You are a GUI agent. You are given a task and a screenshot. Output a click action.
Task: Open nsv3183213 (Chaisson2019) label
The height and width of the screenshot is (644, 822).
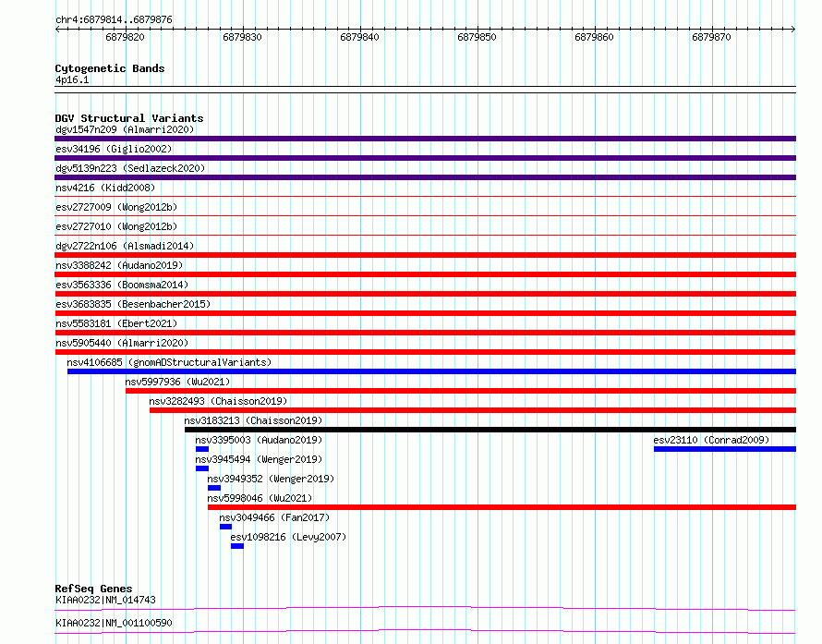(x=253, y=420)
